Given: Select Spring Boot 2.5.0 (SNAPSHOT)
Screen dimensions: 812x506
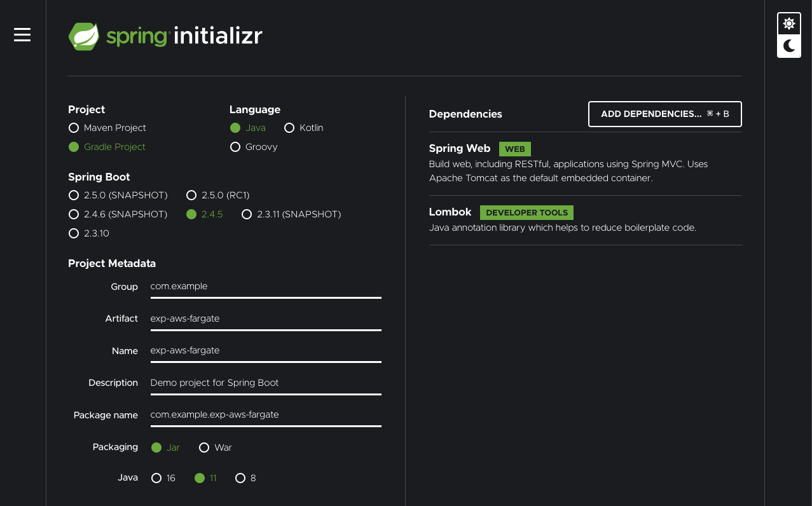Looking at the screenshot, I should 118,195.
